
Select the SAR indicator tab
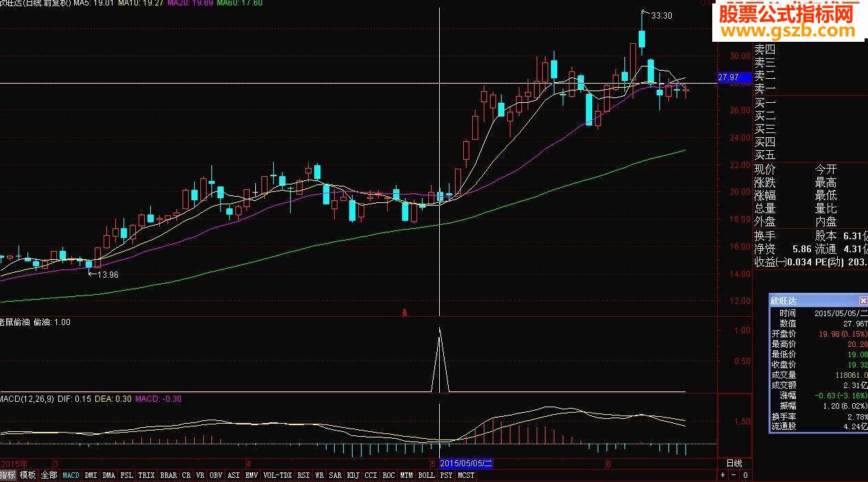pos(336,475)
